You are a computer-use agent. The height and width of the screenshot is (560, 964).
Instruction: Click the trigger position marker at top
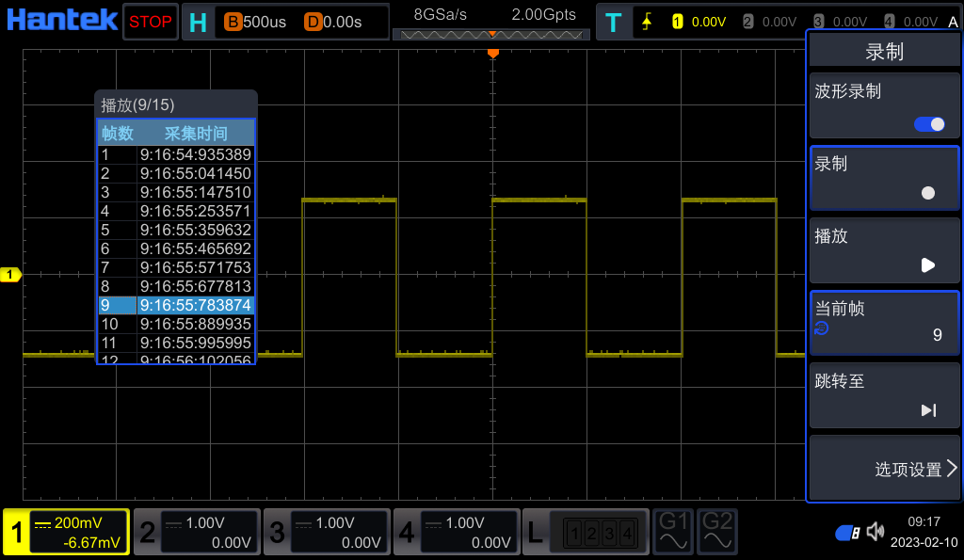492,54
